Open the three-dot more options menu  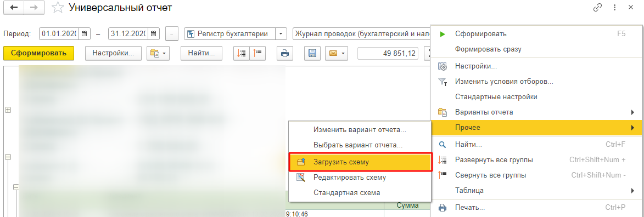[x=615, y=7]
